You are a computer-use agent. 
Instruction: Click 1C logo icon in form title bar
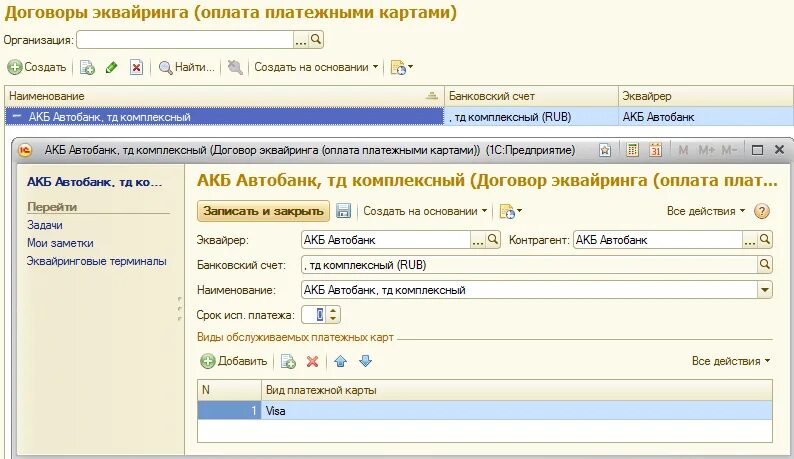(x=25, y=150)
